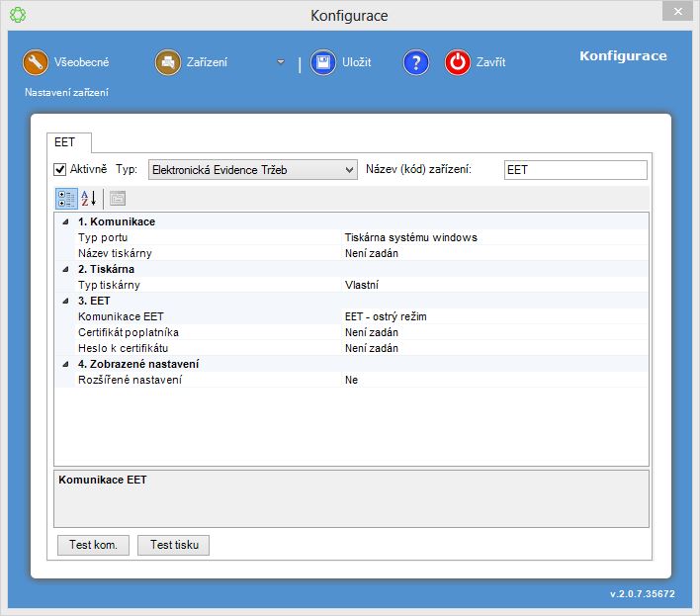Viewport: 700px width, 616px height.
Task: Click the Zařízení printer icon
Action: (168, 62)
